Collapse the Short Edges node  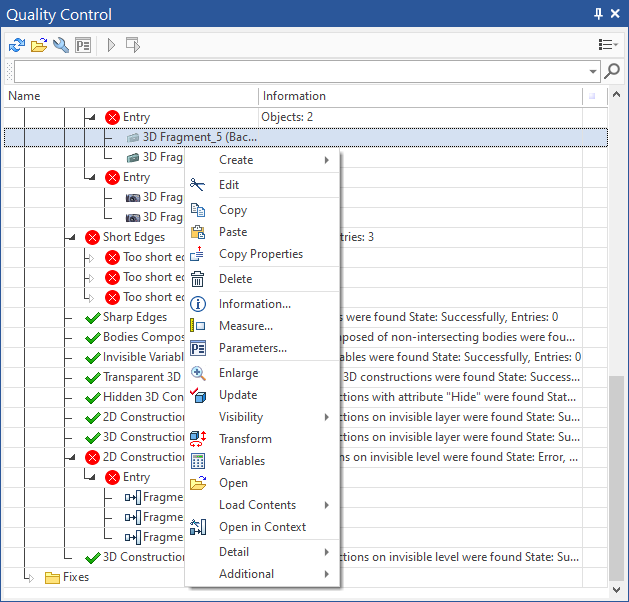tap(72, 238)
